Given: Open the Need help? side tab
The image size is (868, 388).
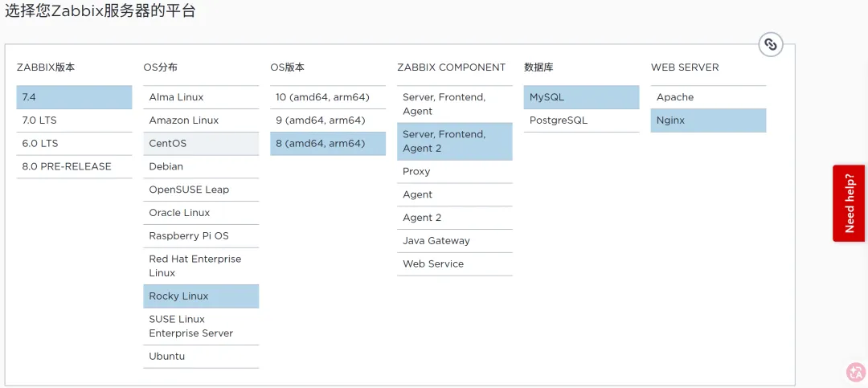Looking at the screenshot, I should (x=849, y=203).
